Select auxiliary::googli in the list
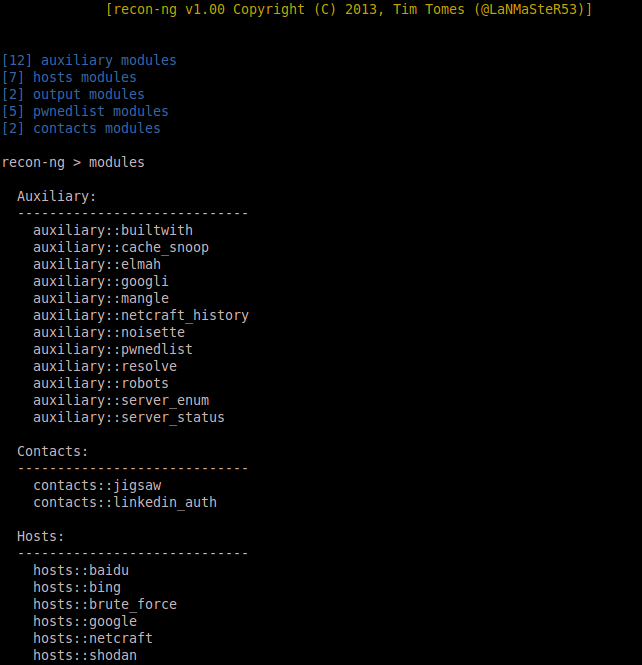The width and height of the screenshot is (642, 665). point(100,282)
